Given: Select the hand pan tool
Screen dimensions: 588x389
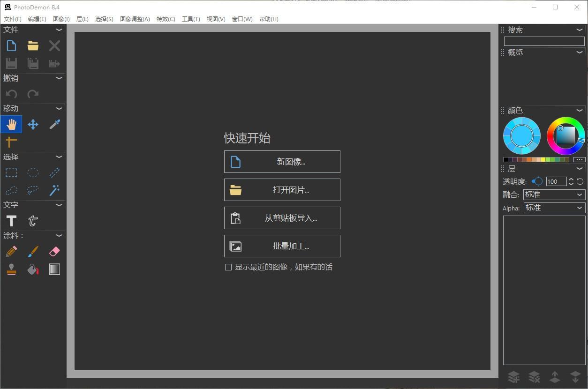Looking at the screenshot, I should pos(11,124).
